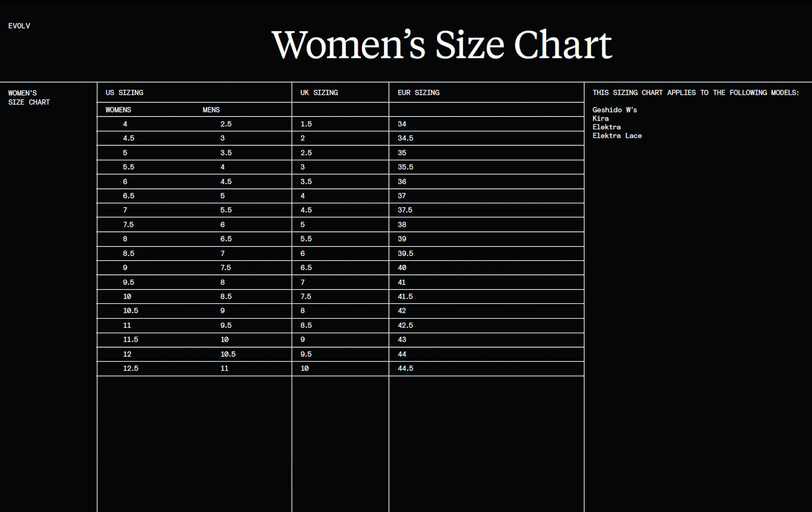Click the Women's Size Chart title

pyautogui.click(x=442, y=45)
